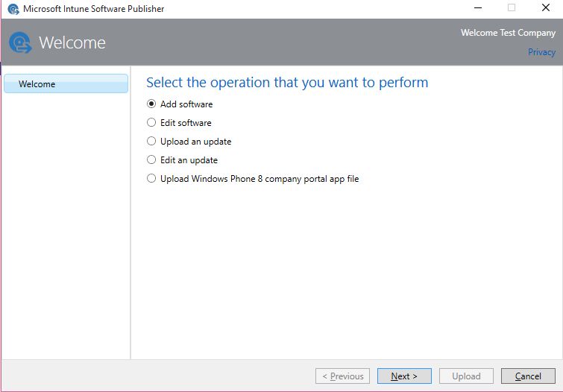Screen dimensions: 563x392
Task: Select the Upload an update option
Action: click(151, 142)
